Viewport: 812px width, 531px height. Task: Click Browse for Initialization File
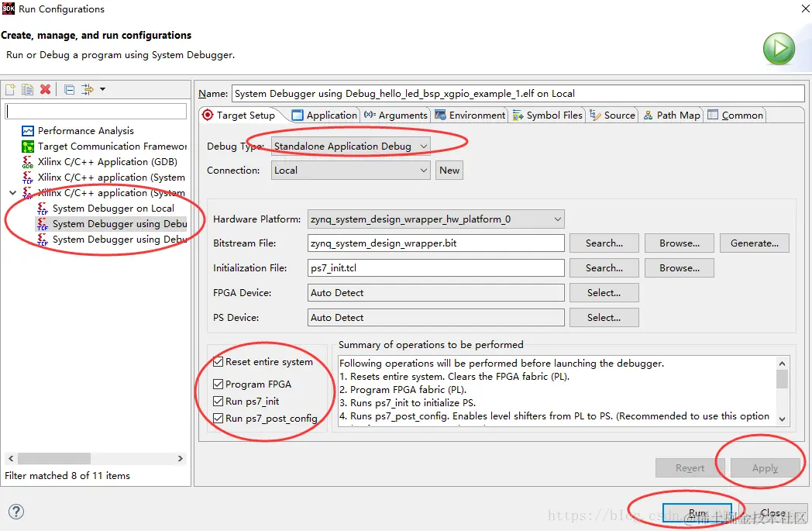[x=679, y=268]
